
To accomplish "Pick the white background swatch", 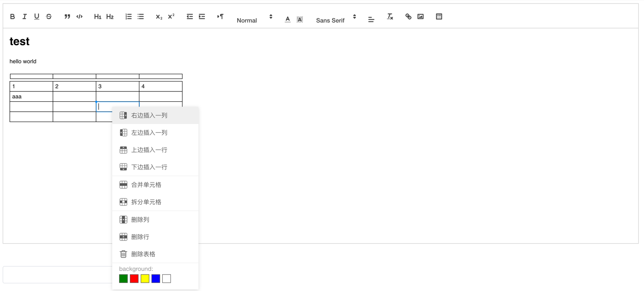I will coord(166,278).
